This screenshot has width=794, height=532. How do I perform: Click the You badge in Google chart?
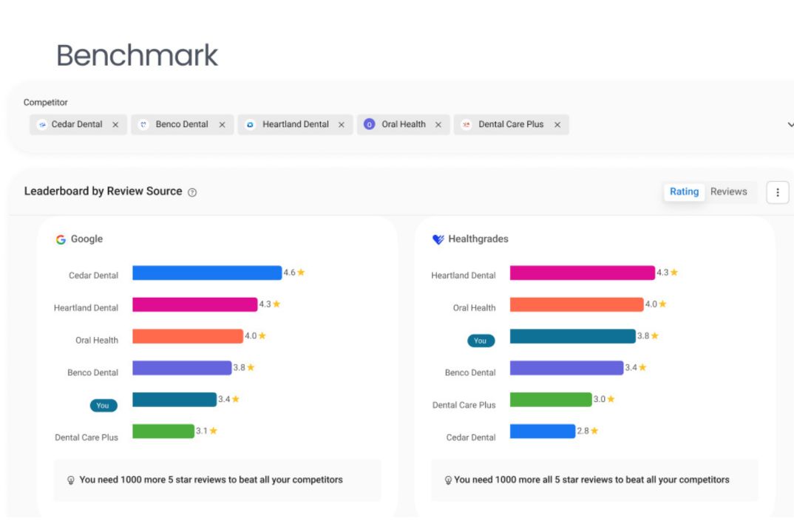pos(103,405)
